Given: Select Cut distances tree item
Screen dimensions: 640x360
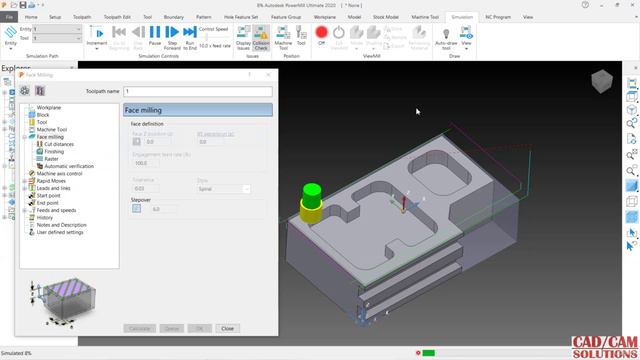Looking at the screenshot, I should (x=59, y=144).
